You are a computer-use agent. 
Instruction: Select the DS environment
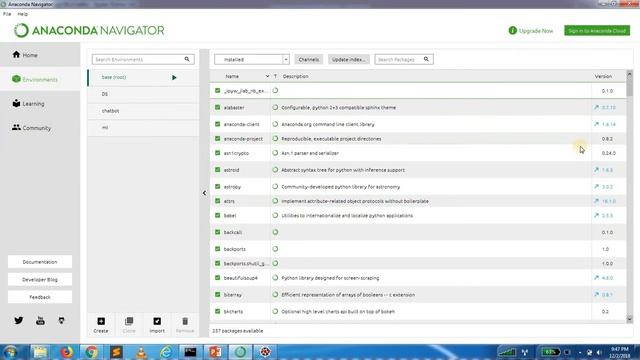[x=143, y=94]
